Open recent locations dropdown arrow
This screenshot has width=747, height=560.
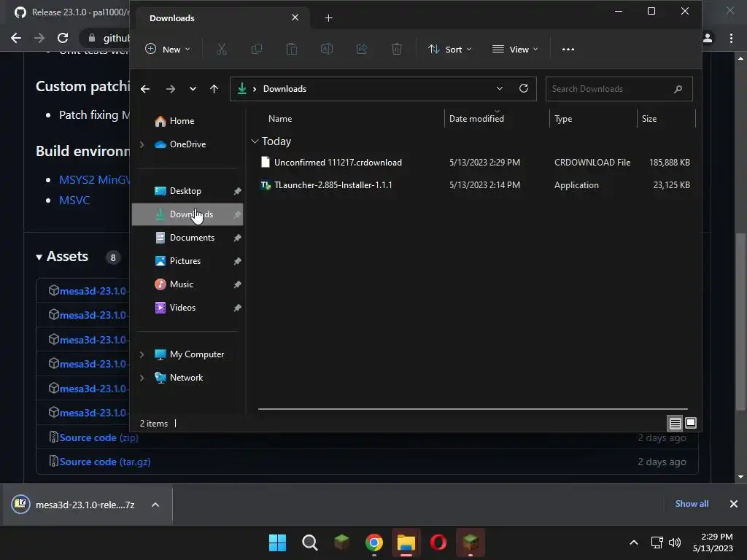point(193,89)
